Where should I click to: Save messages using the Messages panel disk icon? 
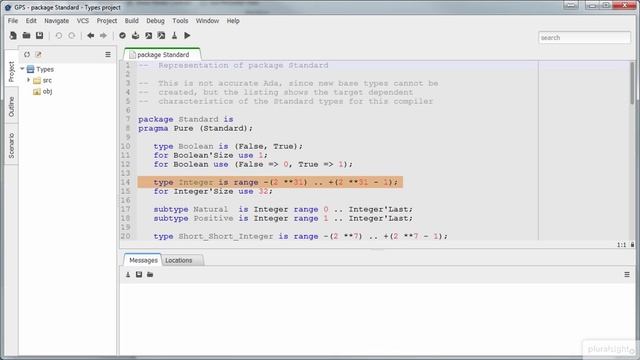coord(139,275)
